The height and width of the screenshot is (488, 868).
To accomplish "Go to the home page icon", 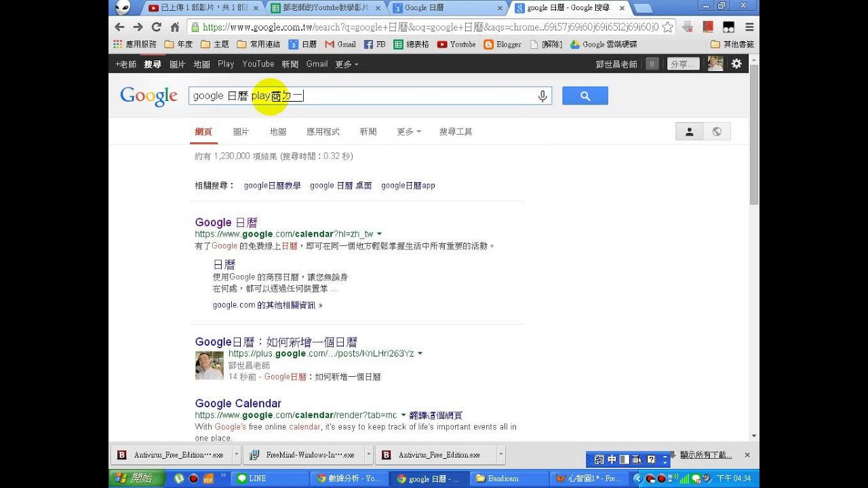I will [x=175, y=27].
